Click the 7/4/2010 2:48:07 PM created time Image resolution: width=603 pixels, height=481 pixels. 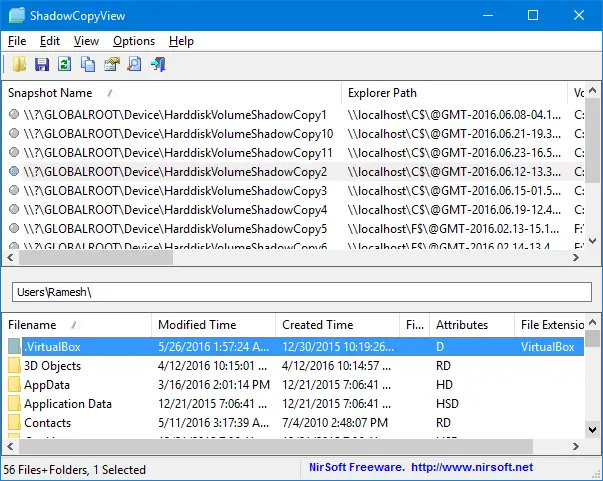(x=335, y=423)
